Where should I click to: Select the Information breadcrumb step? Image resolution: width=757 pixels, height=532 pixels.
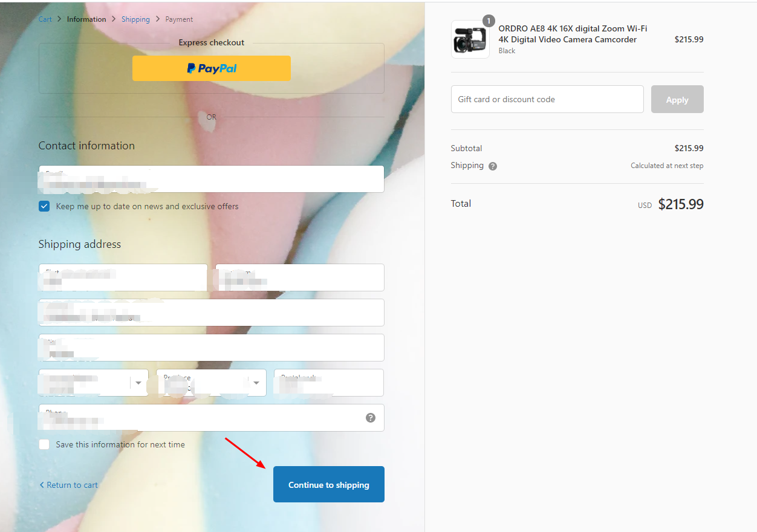click(x=86, y=19)
